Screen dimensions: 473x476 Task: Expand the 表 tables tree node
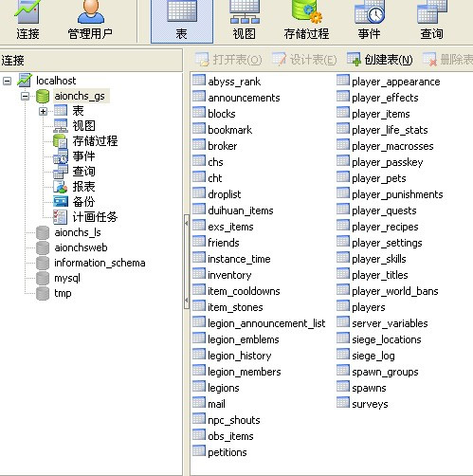coord(43,111)
